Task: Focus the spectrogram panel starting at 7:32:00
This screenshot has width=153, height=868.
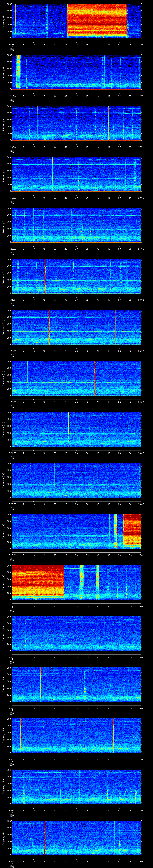Action: click(76, 838)
